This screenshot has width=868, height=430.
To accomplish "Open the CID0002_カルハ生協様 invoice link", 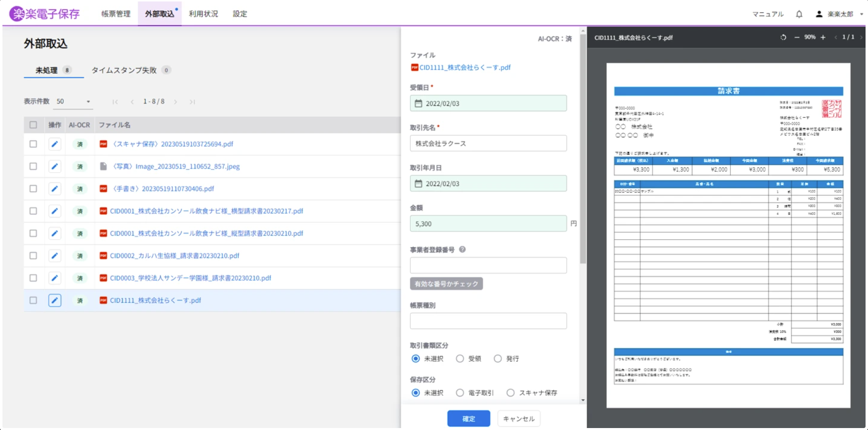I will (x=174, y=256).
